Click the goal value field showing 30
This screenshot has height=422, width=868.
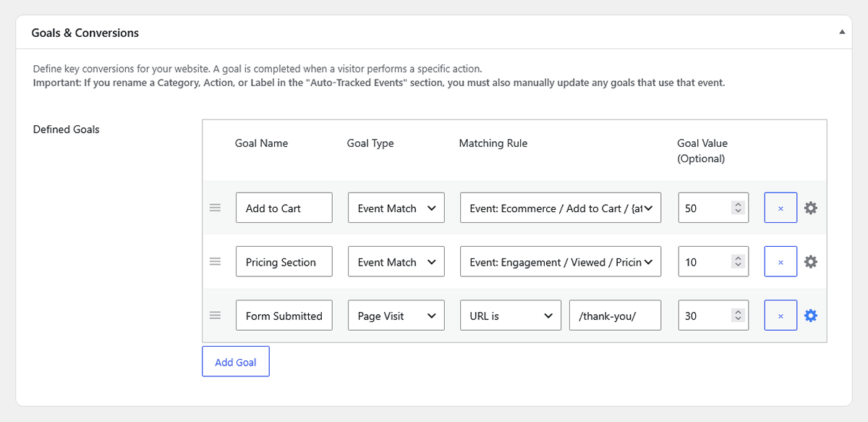pyautogui.click(x=713, y=316)
